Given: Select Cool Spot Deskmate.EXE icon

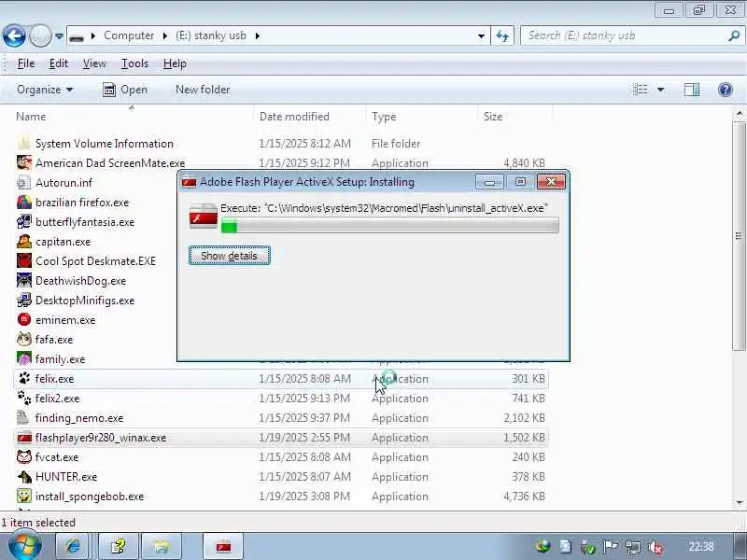Looking at the screenshot, I should point(24,261).
